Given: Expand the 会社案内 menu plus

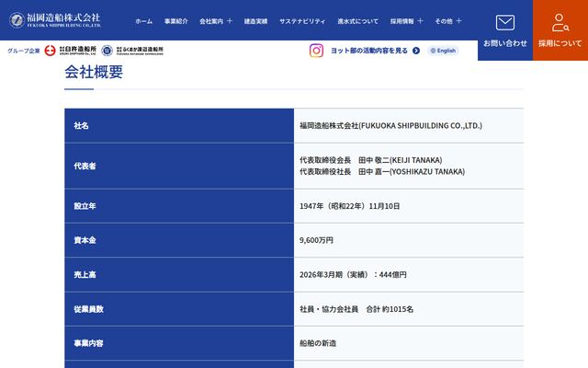Looking at the screenshot, I should coord(230,21).
